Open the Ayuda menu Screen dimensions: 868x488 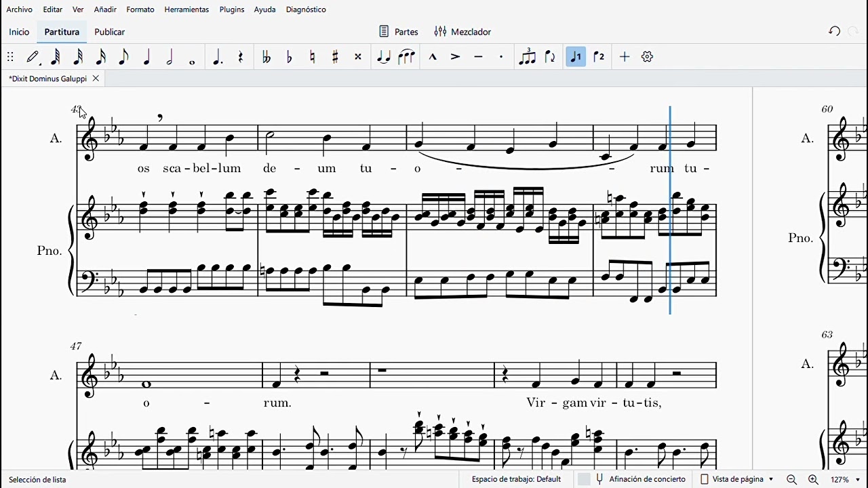[x=264, y=9]
